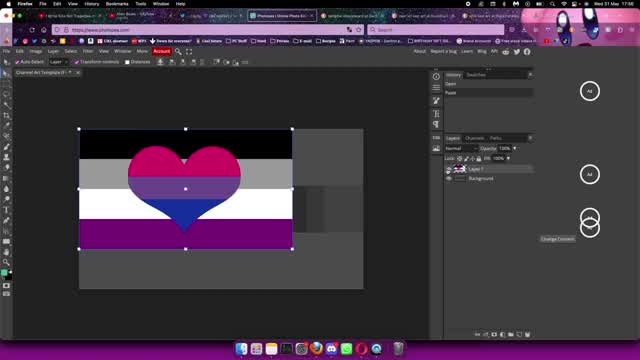Toggle lock image pixels brush icon
This screenshot has width=640, height=360.
pyautogui.click(x=466, y=158)
